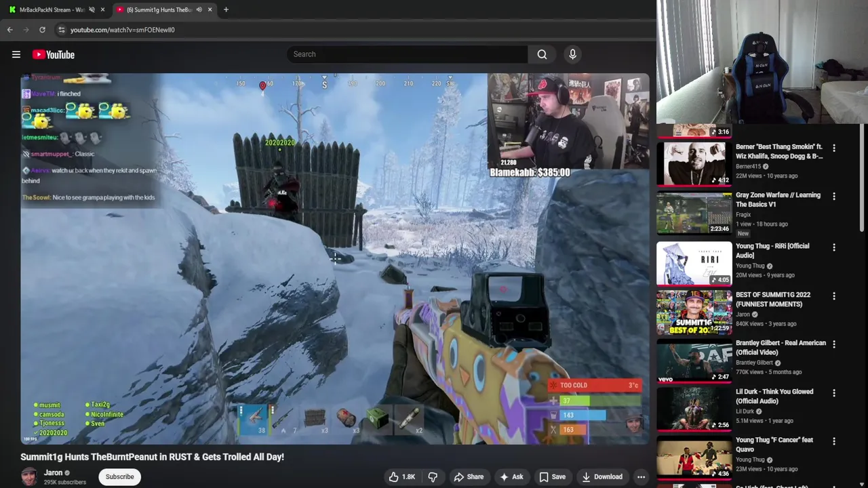
Task: Open options for Brantley Gilbert video
Action: [834, 344]
